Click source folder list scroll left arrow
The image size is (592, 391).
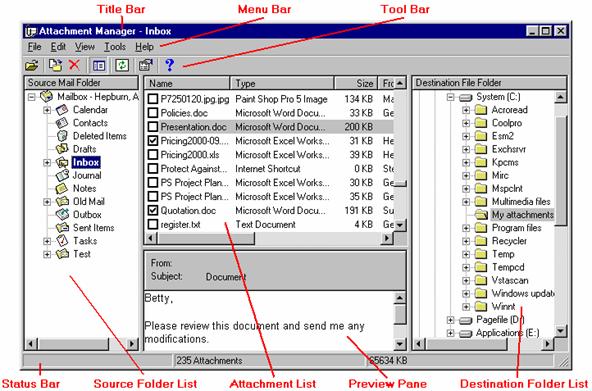pos(31,344)
